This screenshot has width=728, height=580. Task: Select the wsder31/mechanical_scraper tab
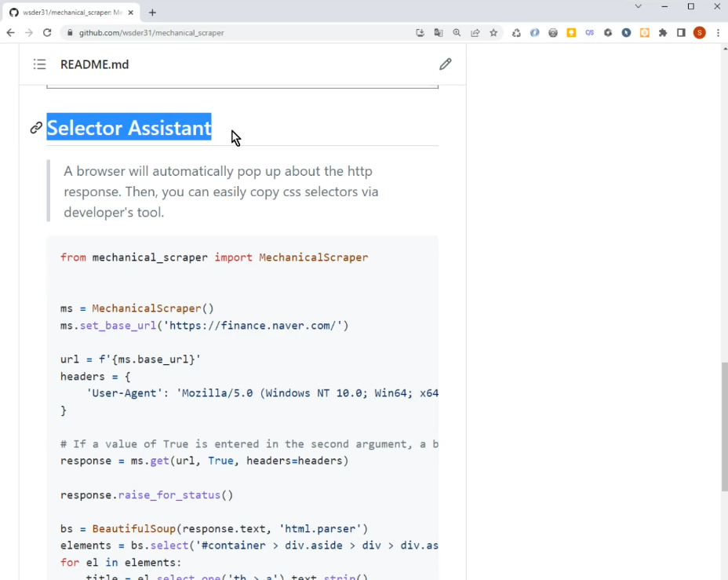(72, 13)
